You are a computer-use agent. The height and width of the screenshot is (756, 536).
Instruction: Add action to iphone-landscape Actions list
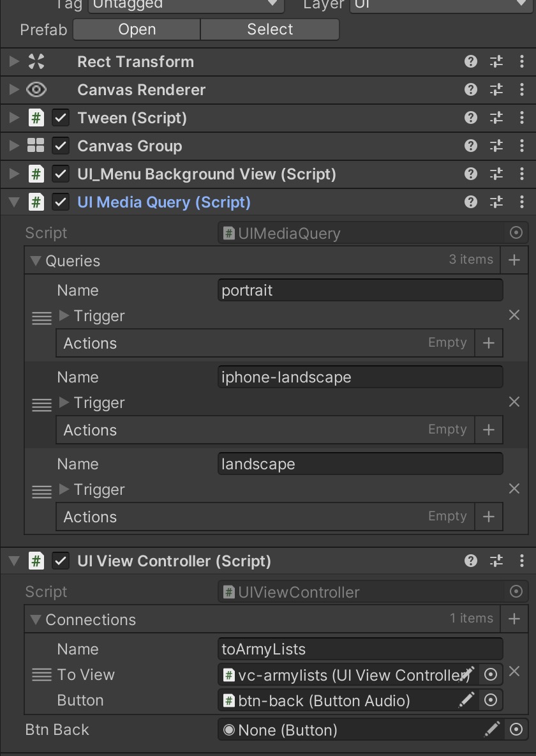pos(489,430)
